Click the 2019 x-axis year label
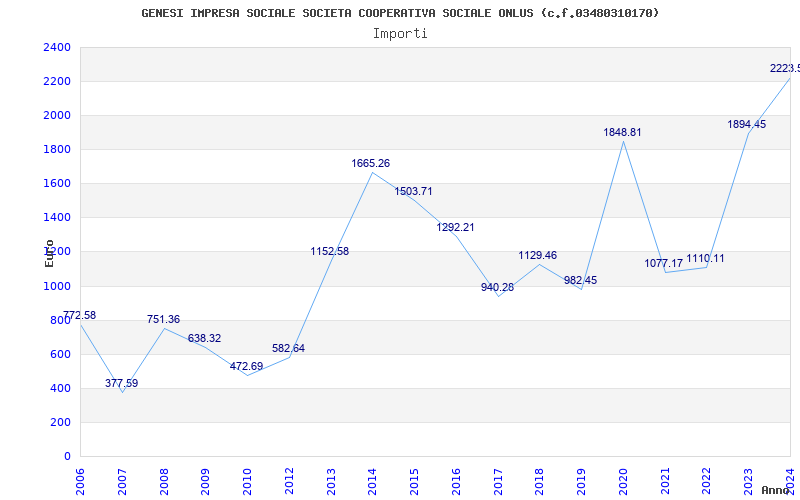 [x=582, y=482]
